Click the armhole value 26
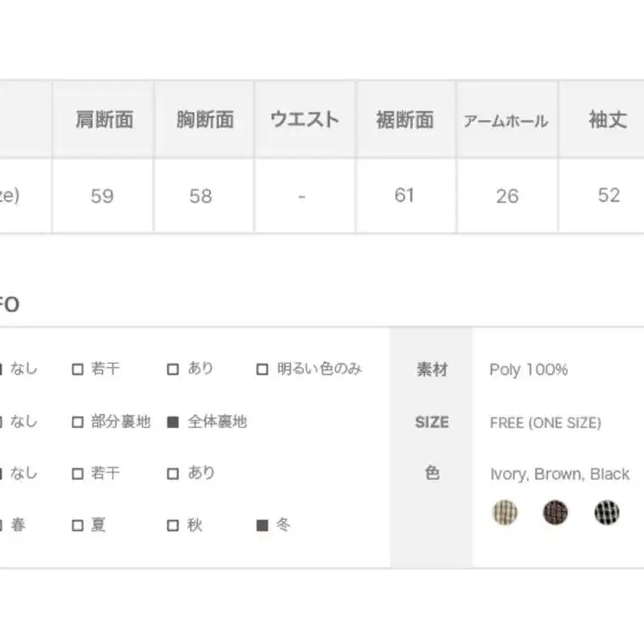Screen dimensions: 644x644 pyautogui.click(x=506, y=196)
